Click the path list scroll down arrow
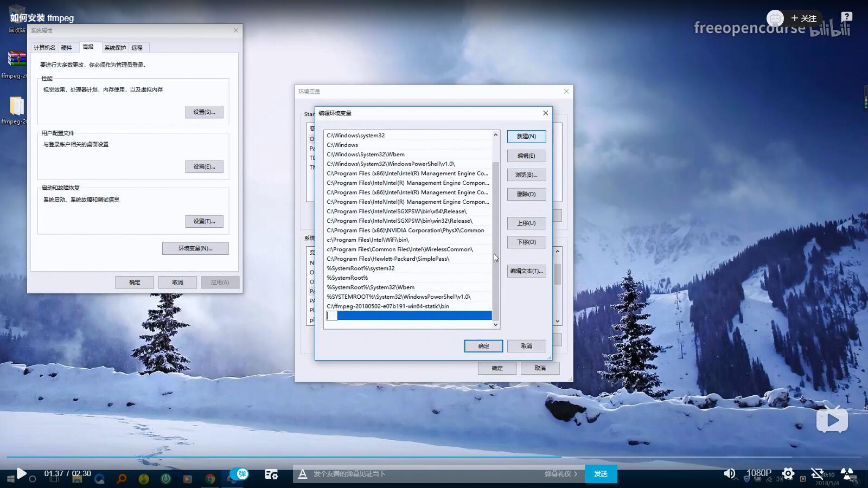Image resolution: width=868 pixels, height=488 pixels. coord(495,325)
